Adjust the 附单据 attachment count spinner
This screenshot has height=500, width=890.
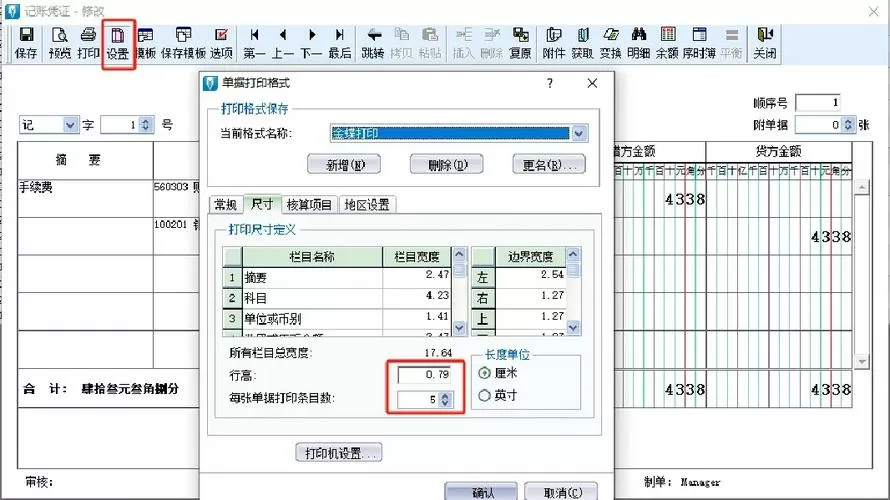pyautogui.click(x=848, y=124)
